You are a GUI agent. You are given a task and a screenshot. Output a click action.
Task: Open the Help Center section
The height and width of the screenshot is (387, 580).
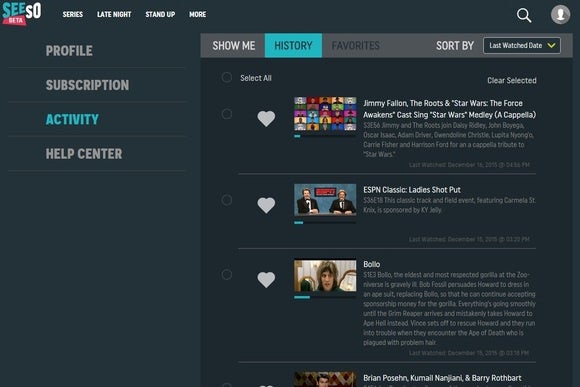tap(84, 154)
